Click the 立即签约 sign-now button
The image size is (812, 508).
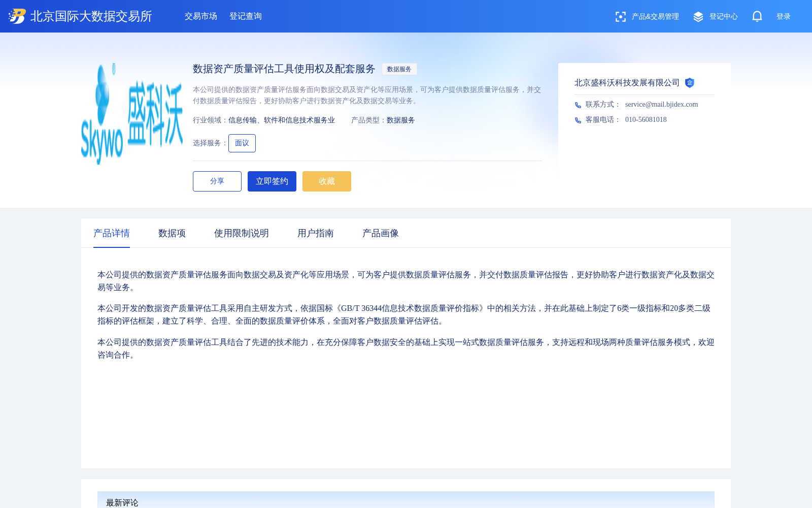click(272, 181)
